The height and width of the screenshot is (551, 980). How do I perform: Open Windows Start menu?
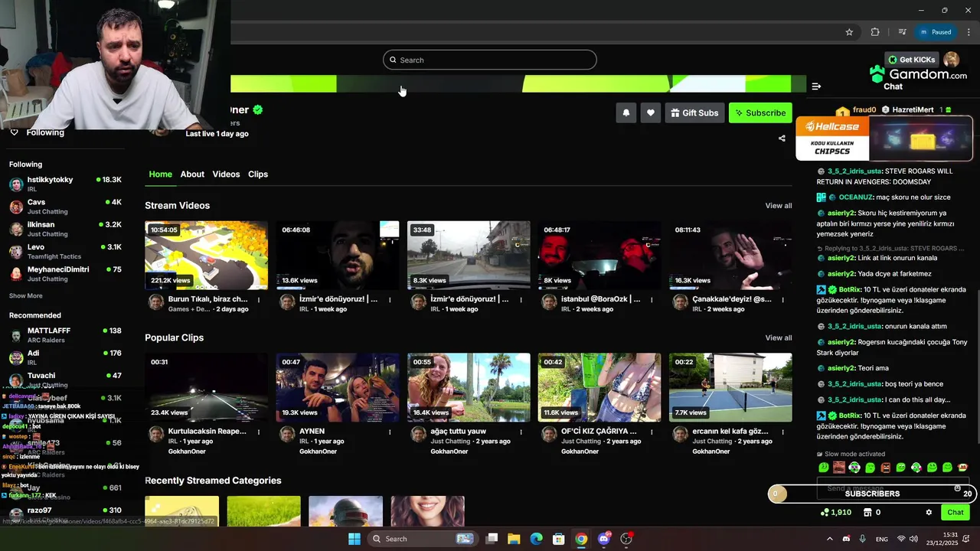(354, 539)
